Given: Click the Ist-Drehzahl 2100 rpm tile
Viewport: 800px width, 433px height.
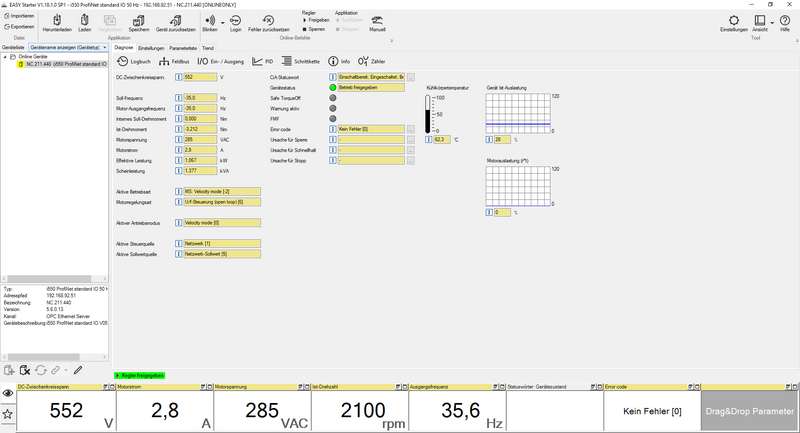Looking at the screenshot, I should [360, 411].
